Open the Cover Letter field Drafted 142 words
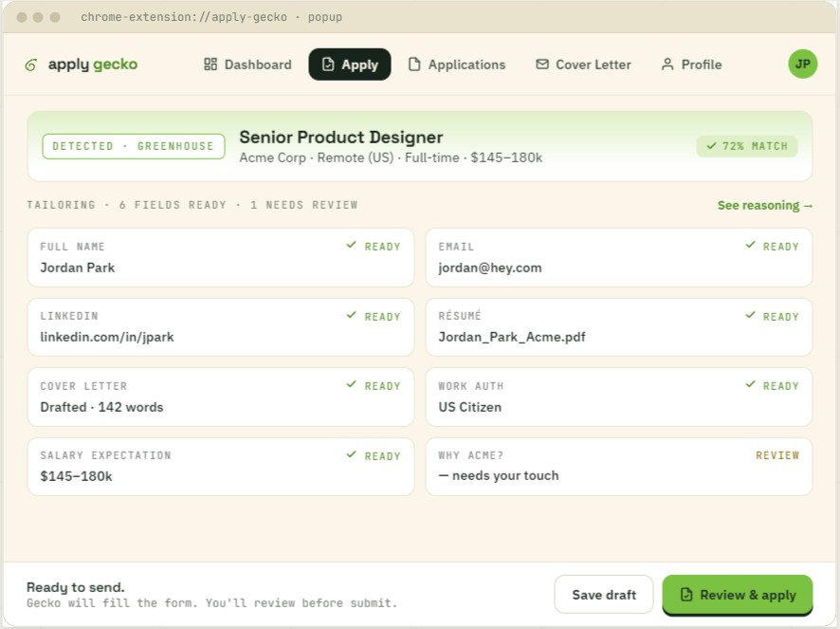840x629 pixels. point(221,397)
